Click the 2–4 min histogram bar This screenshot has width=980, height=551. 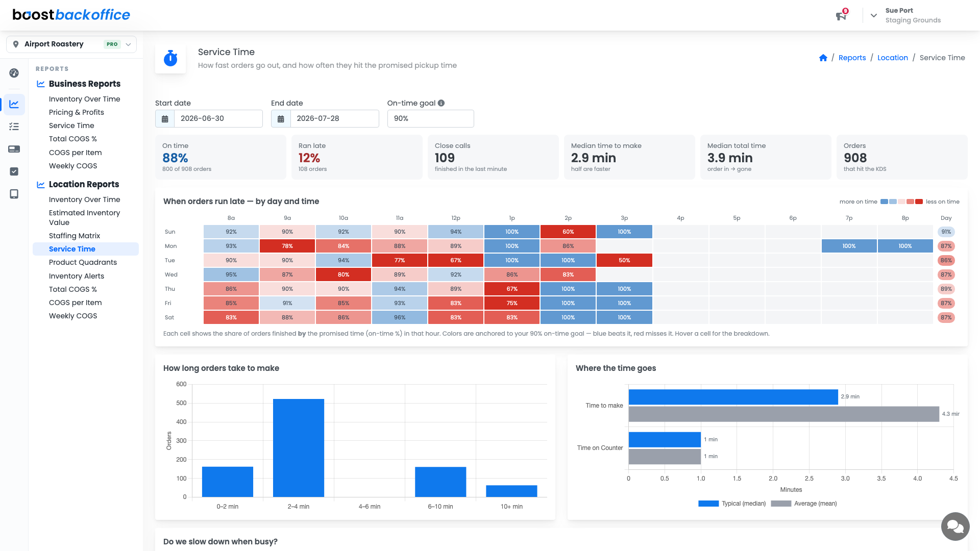pyautogui.click(x=299, y=448)
